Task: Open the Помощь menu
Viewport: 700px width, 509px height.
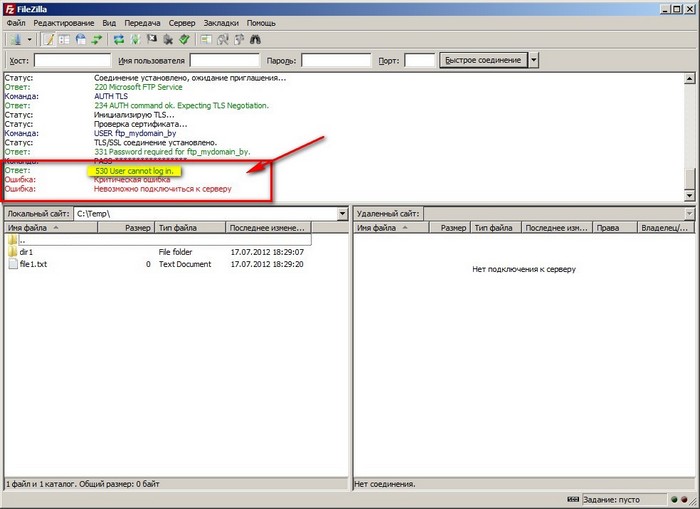Action: point(261,23)
